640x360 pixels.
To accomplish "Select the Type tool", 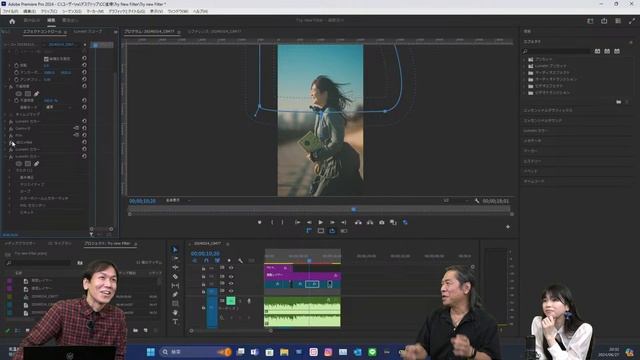I will tap(175, 322).
